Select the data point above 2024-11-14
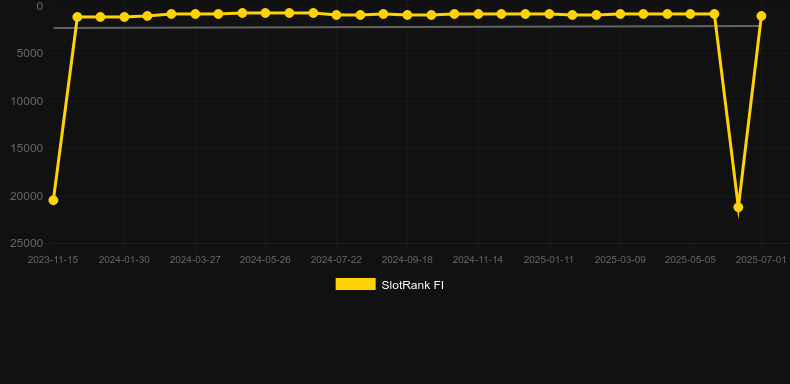Screen dimensions: 790x384 [x=478, y=14]
